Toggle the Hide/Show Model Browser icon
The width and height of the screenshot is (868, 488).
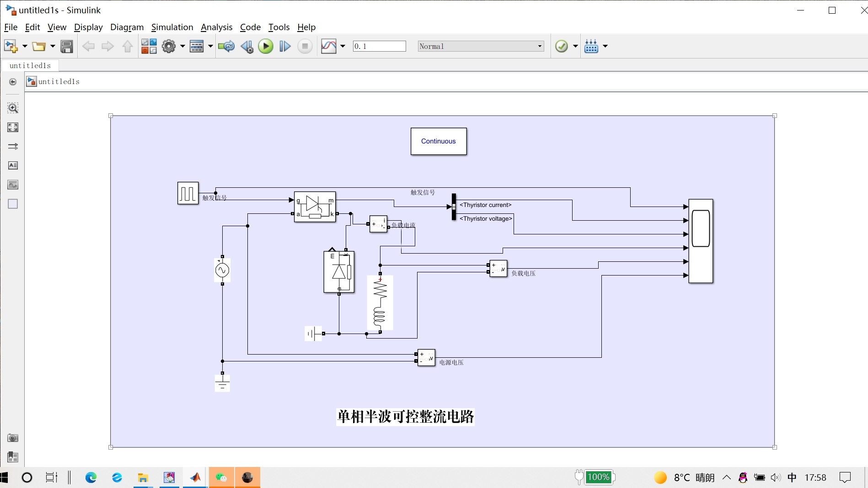[13, 82]
